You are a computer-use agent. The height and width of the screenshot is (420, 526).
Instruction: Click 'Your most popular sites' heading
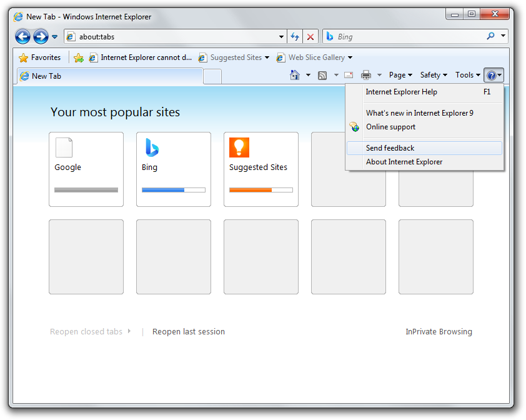point(115,112)
